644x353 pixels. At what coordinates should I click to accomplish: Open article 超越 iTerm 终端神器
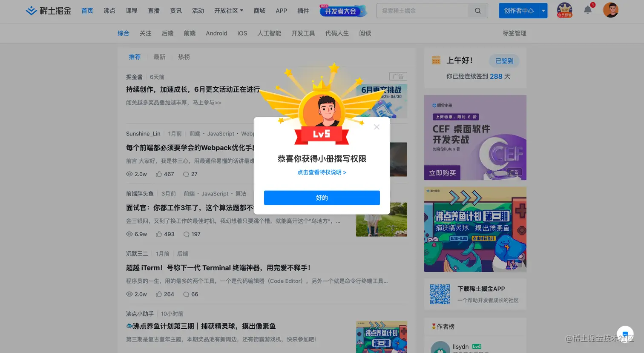point(218,268)
